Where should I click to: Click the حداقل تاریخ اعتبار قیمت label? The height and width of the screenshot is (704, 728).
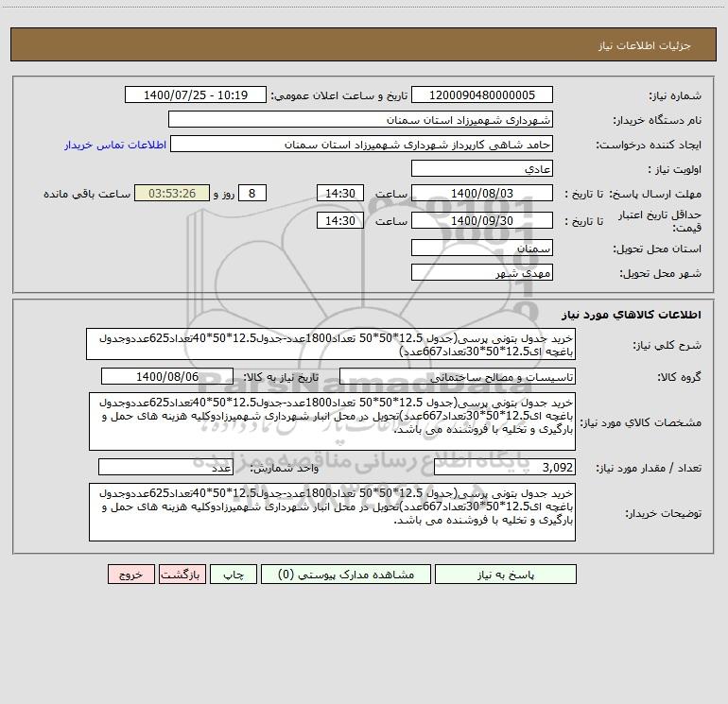[659, 221]
